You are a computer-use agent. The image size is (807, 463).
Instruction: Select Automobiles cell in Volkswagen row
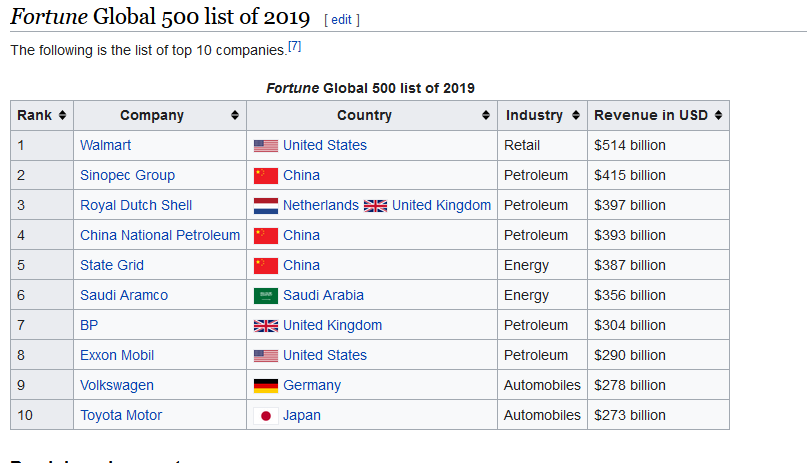542,385
